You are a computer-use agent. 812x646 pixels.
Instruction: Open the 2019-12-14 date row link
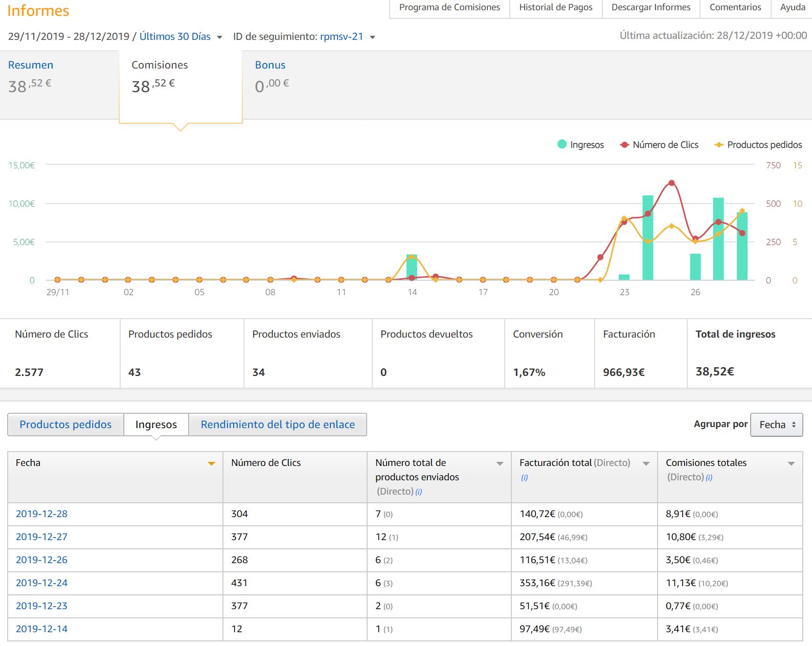[41, 629]
